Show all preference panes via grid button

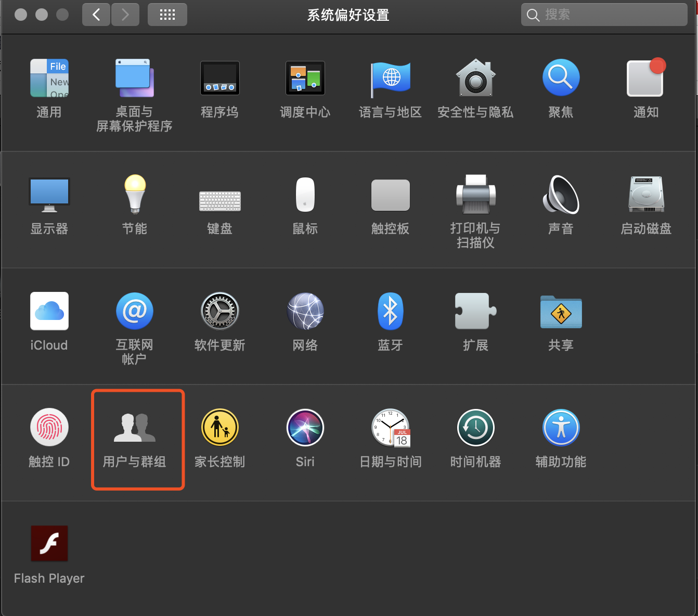pos(167,15)
